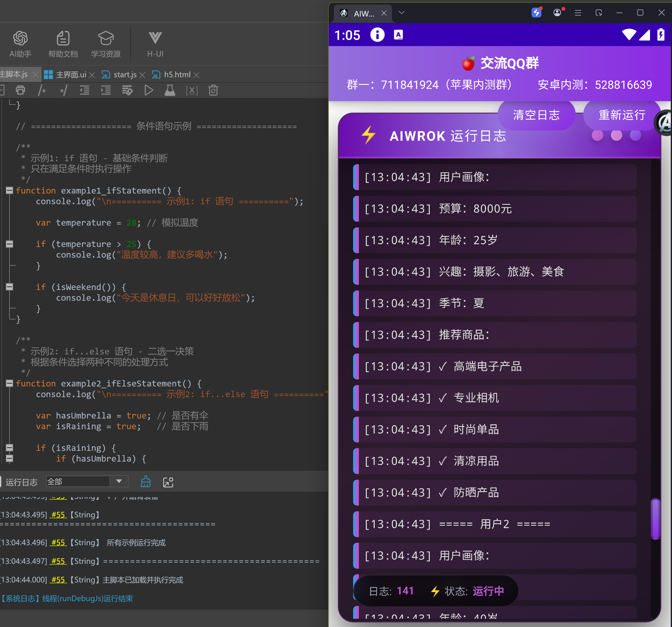Viewport: 672px width, 627px height.
Task: Close the 主界面.ui tab
Action: [92, 75]
